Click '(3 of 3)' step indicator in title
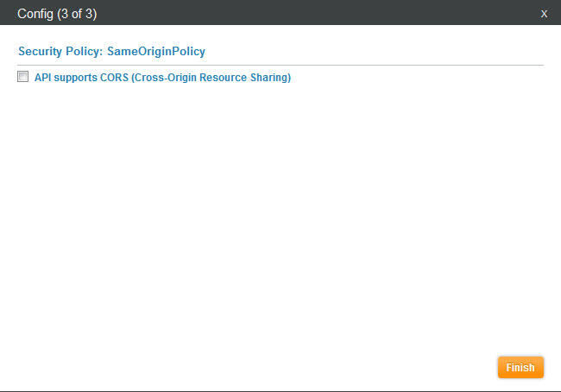The image size is (561, 392). [77, 13]
